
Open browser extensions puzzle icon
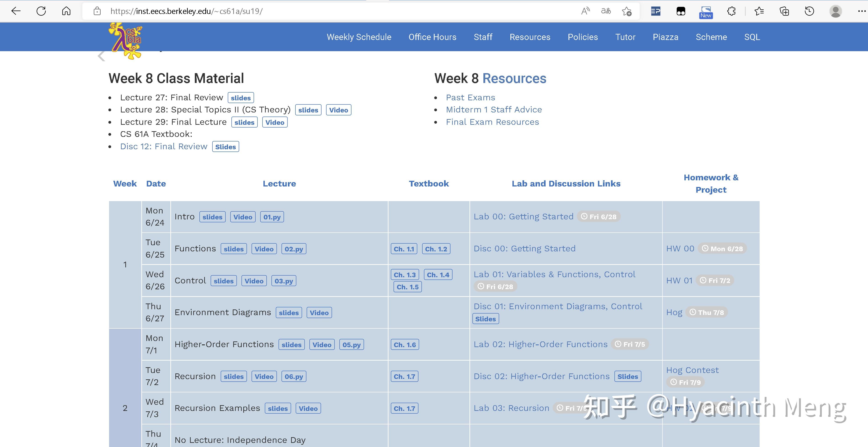pyautogui.click(x=731, y=11)
